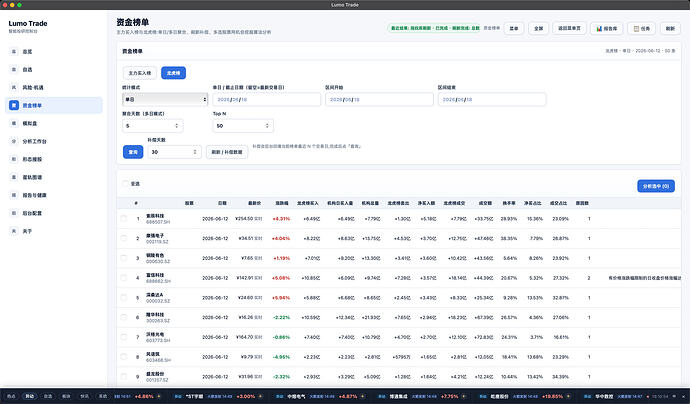690x404 pixels.
Task: Check the row 4 checkbox (¥142.91)
Action: pyautogui.click(x=124, y=278)
